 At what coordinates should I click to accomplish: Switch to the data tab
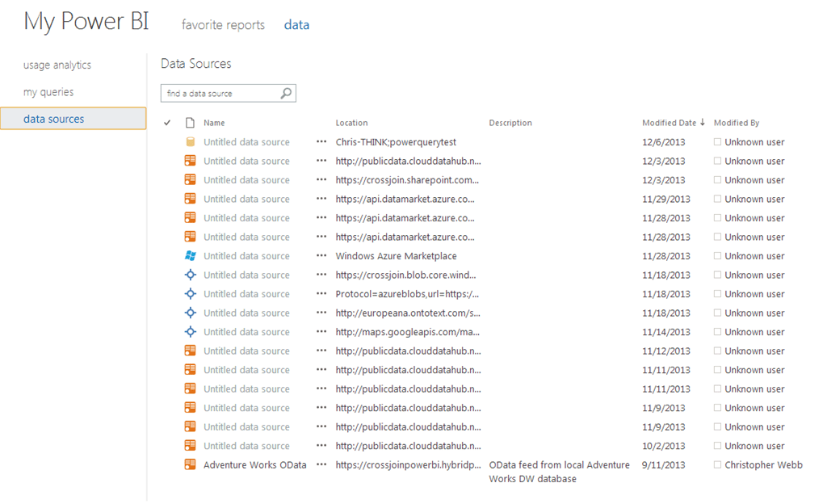pyautogui.click(x=296, y=25)
